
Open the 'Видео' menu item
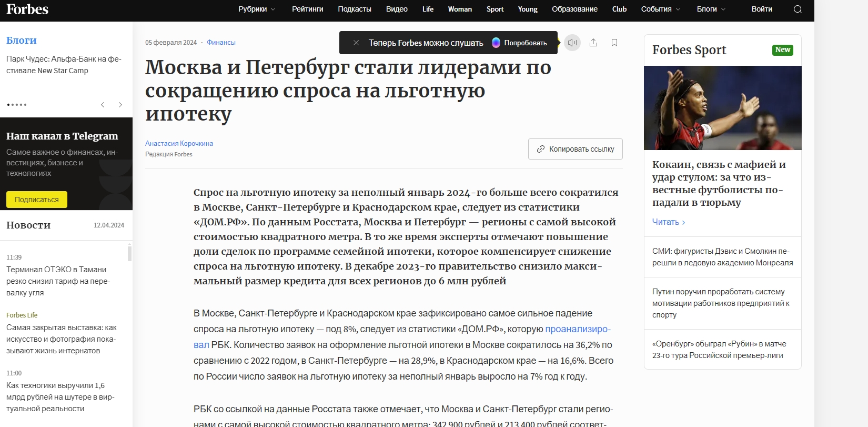pyautogui.click(x=397, y=9)
